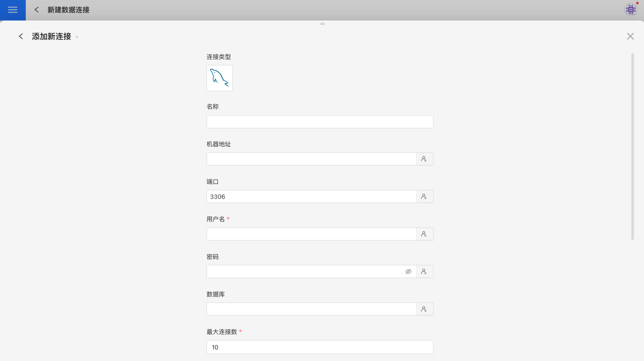Open the user avatar in top bar
The height and width of the screenshot is (361, 644).
[631, 9]
